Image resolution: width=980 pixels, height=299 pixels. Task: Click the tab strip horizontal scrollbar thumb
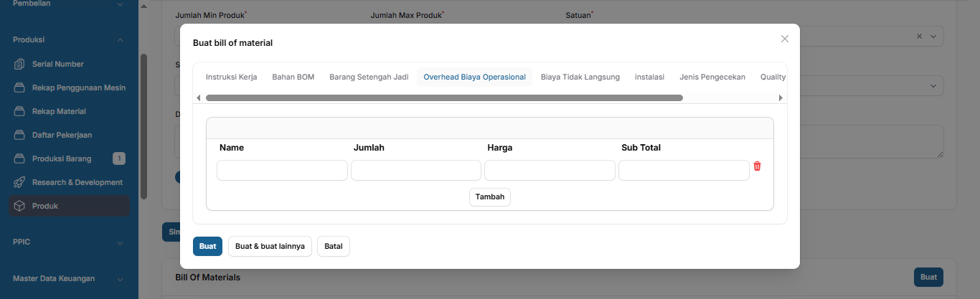[x=444, y=98]
